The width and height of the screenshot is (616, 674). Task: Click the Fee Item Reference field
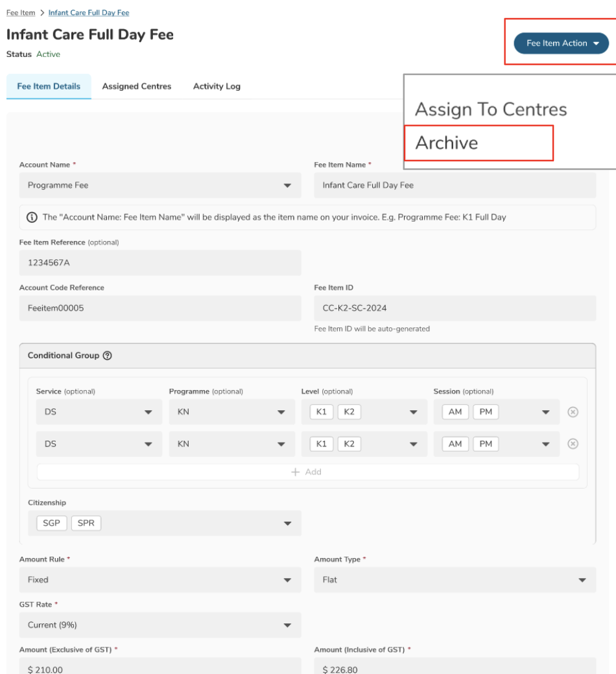[x=160, y=262]
